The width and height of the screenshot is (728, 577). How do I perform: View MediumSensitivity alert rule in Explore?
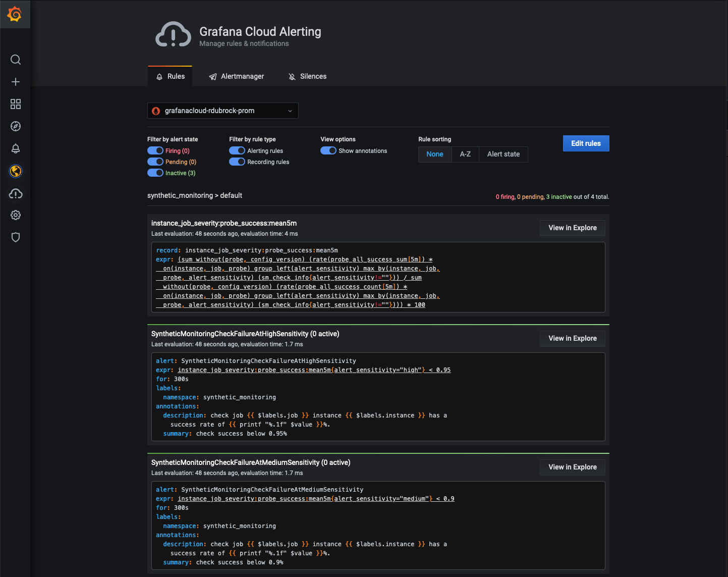pos(573,467)
